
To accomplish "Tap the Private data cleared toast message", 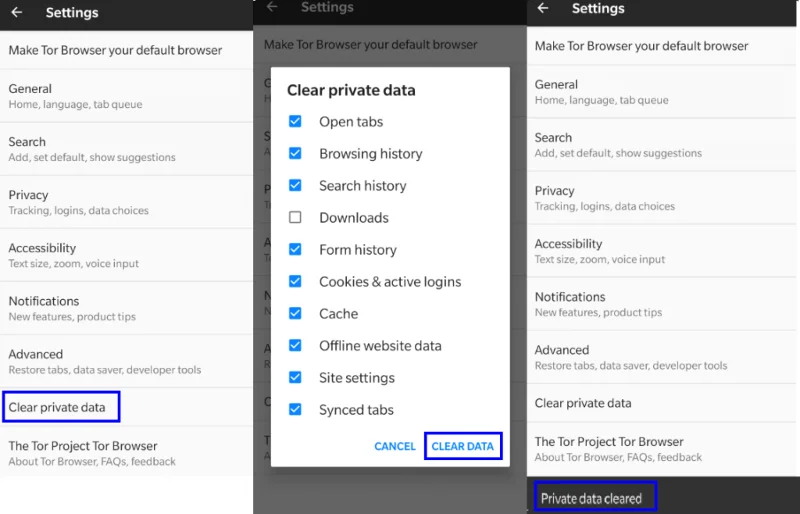I will coord(594,498).
